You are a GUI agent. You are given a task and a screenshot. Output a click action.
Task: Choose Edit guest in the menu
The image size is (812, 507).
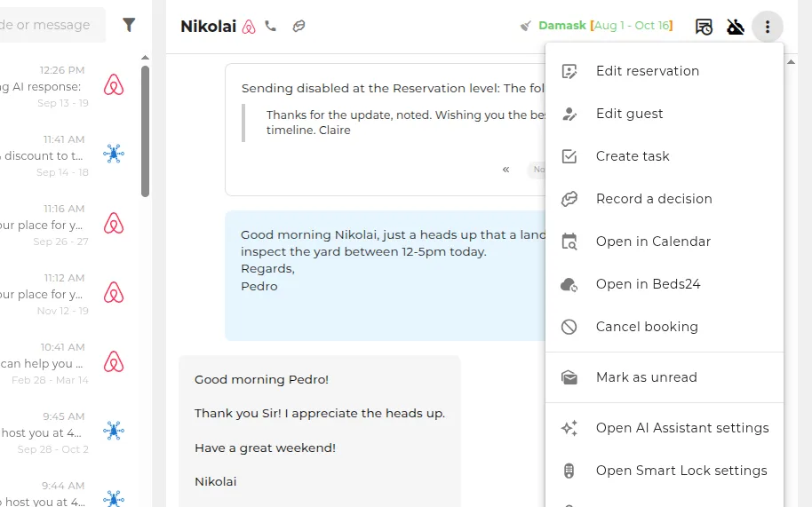tap(665, 114)
